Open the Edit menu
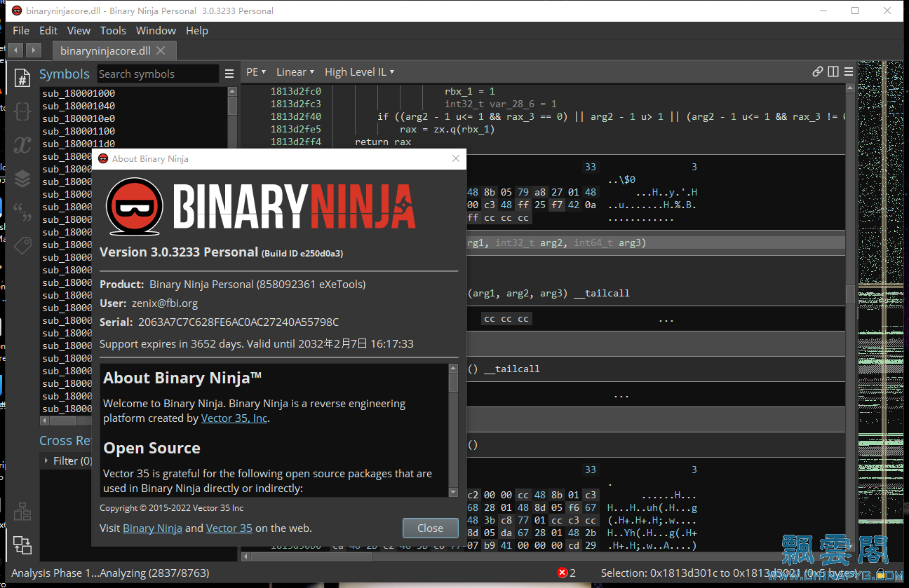Image resolution: width=909 pixels, height=588 pixels. coord(48,30)
